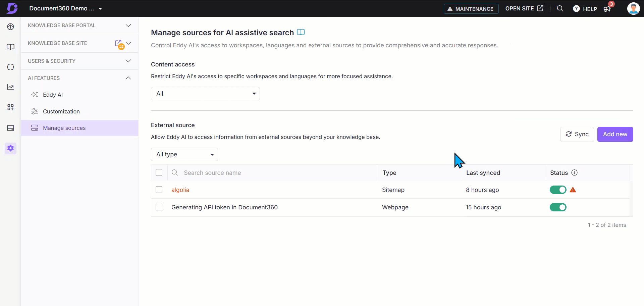Click the Status info icon
644x306 pixels.
[x=574, y=172]
